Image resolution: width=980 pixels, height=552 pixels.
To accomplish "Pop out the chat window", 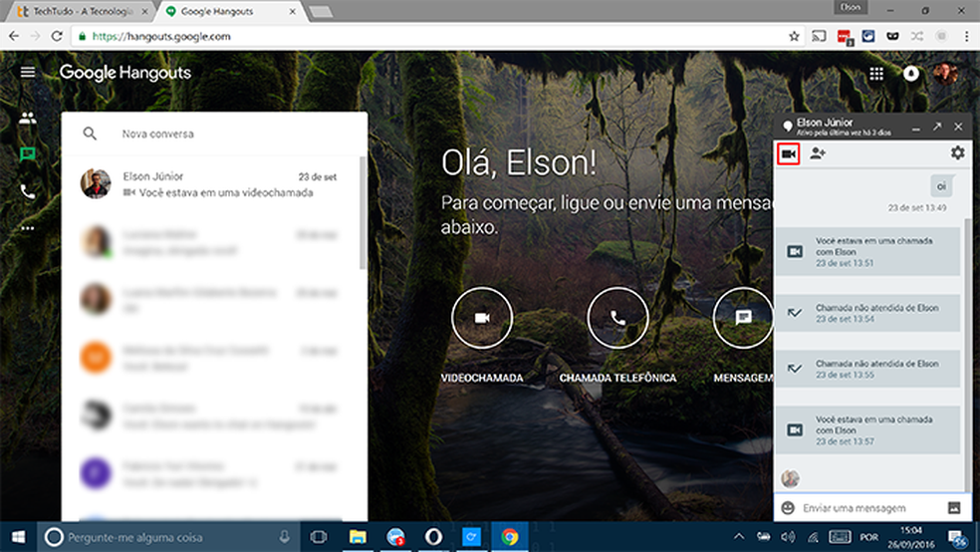I will coord(936,128).
